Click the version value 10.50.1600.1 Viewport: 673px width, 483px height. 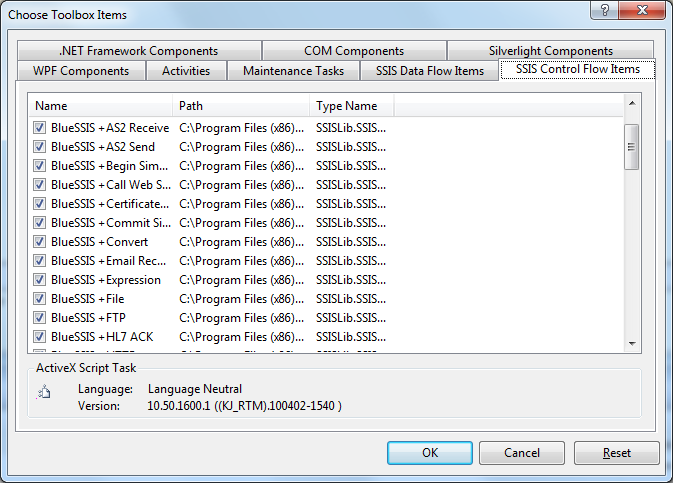click(x=244, y=406)
